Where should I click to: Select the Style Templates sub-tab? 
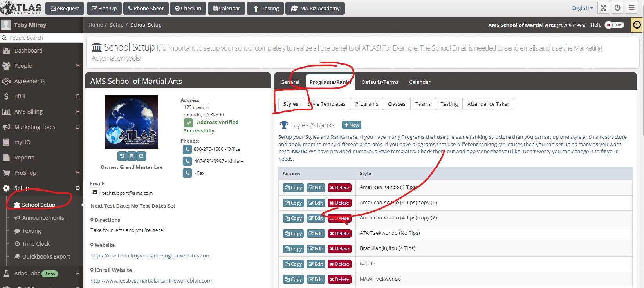327,104
